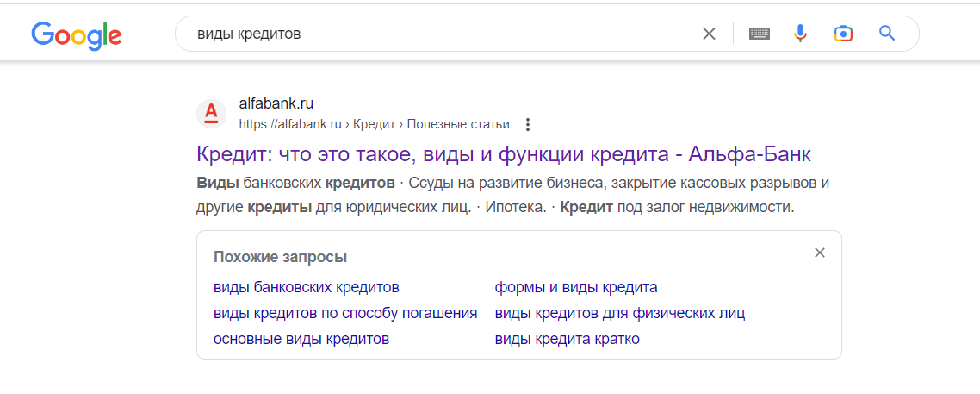This screenshot has width=980, height=394.
Task: Click the snippet text about Виды банковских кредитов
Action: pos(512,195)
